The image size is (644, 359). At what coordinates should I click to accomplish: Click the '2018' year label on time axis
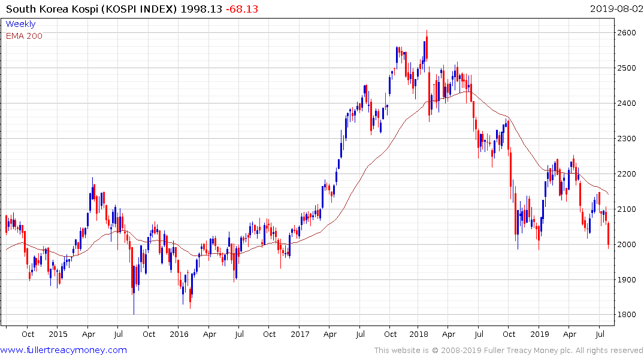coord(419,334)
